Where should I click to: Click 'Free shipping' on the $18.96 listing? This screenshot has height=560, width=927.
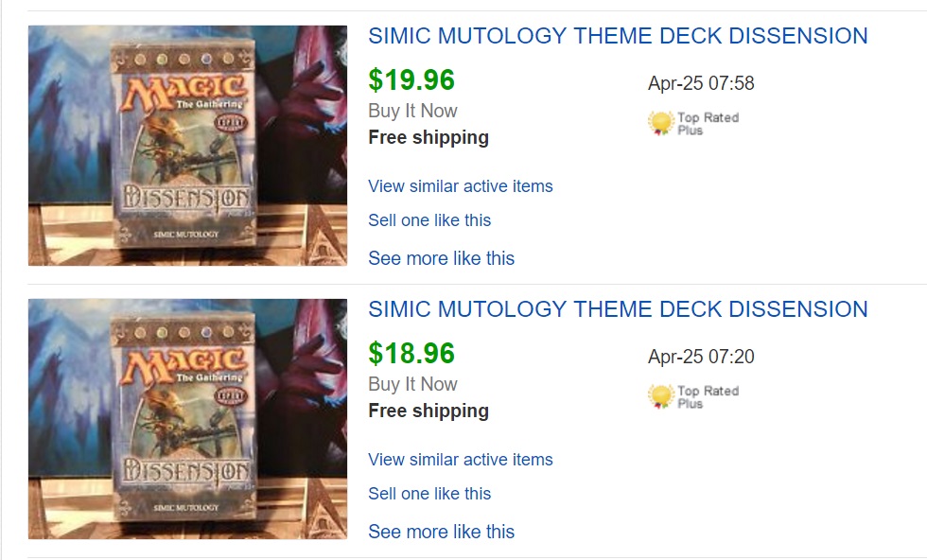tap(429, 411)
